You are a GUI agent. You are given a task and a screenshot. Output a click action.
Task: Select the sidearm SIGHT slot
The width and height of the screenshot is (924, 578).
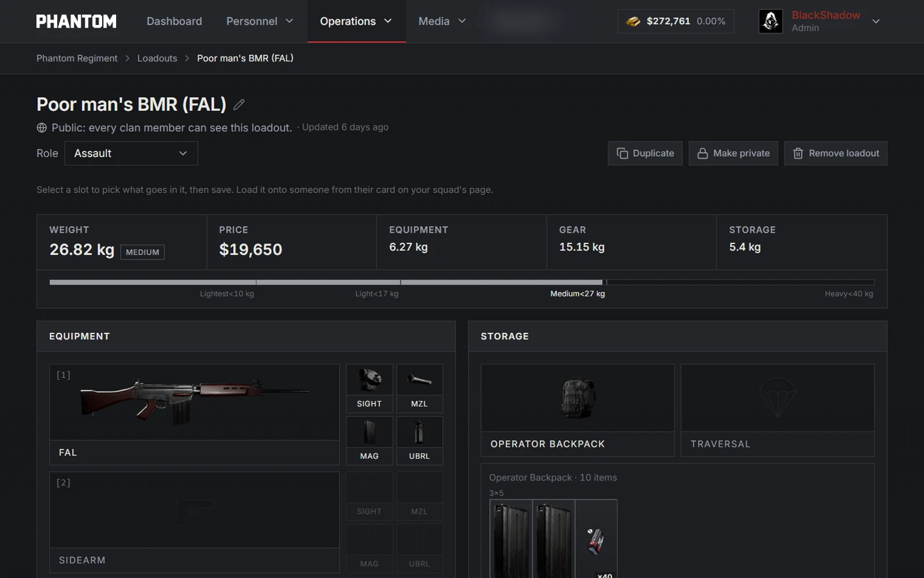tap(370, 495)
